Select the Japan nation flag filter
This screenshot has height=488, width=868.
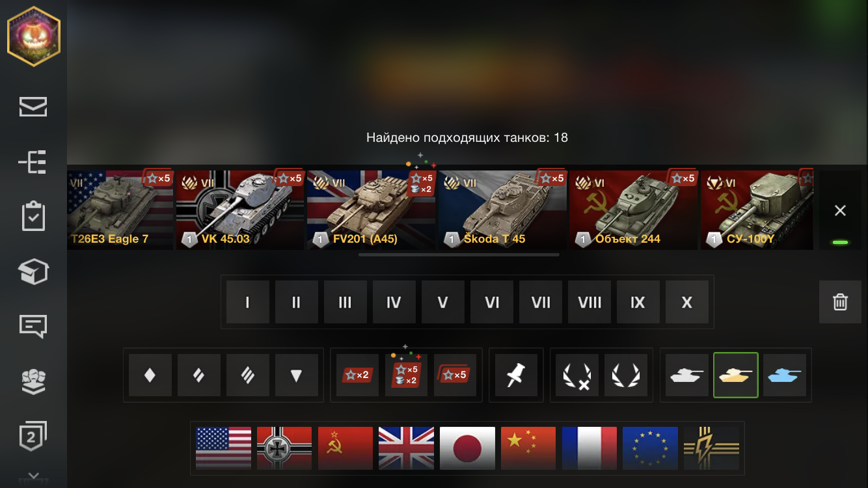pos(467,448)
